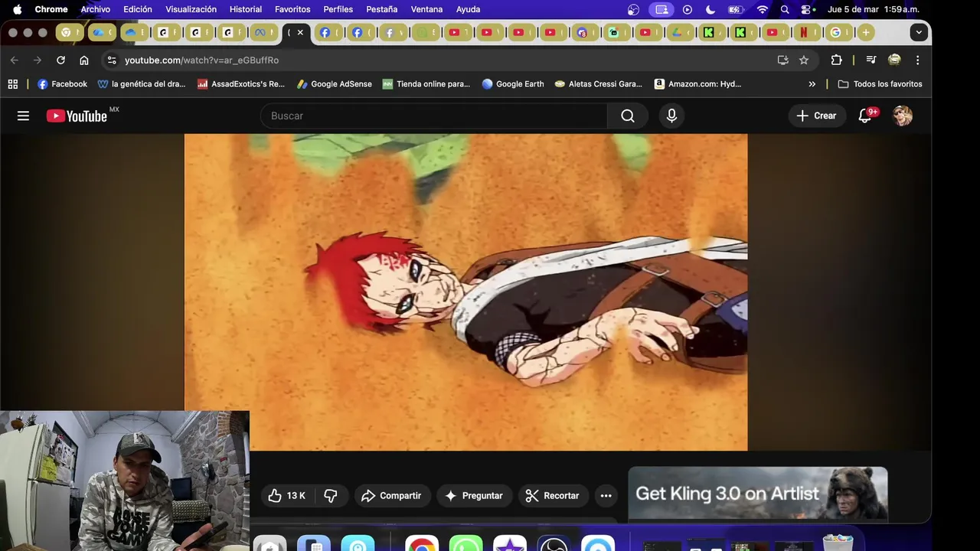Open the Wi-Fi status menu
980x551 pixels.
[x=762, y=9]
